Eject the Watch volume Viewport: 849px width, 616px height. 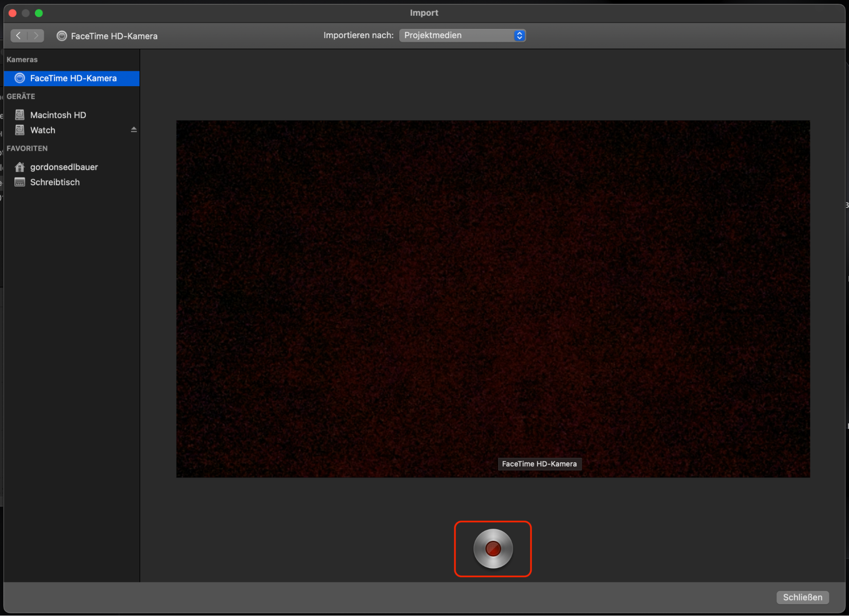[x=134, y=129]
